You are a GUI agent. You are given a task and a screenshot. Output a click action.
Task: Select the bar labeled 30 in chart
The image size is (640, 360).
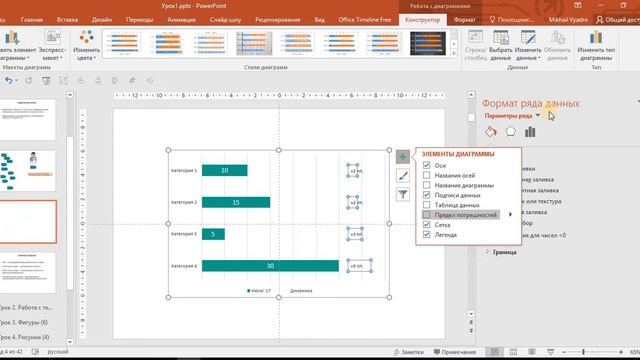[x=270, y=266]
